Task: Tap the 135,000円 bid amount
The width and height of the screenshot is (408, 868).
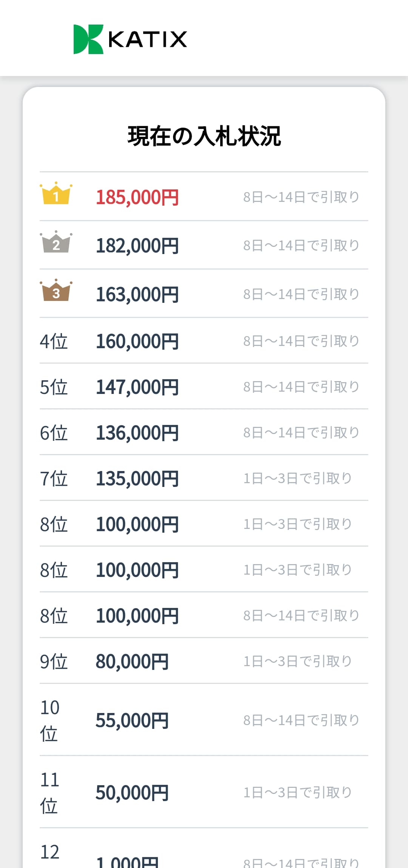Action: click(137, 479)
